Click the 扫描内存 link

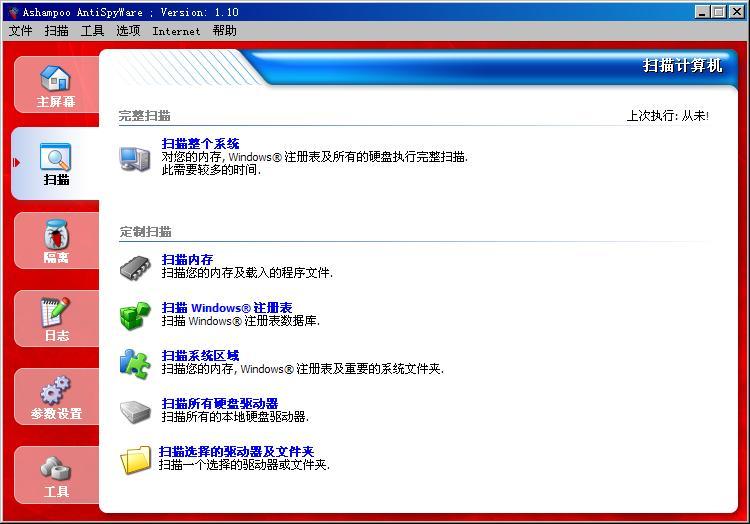[188, 260]
